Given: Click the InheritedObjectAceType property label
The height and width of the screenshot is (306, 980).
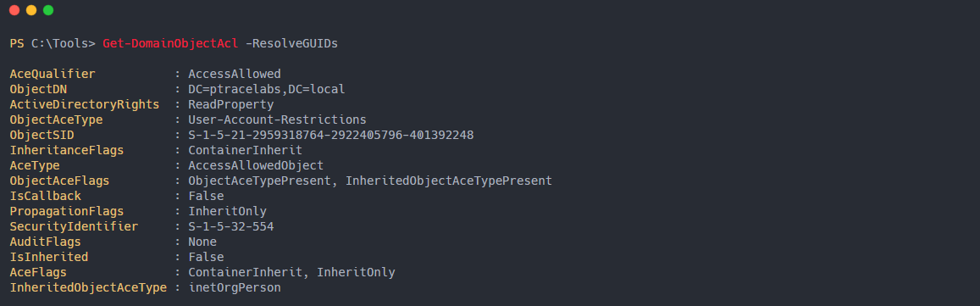Looking at the screenshot, I should [x=88, y=288].
